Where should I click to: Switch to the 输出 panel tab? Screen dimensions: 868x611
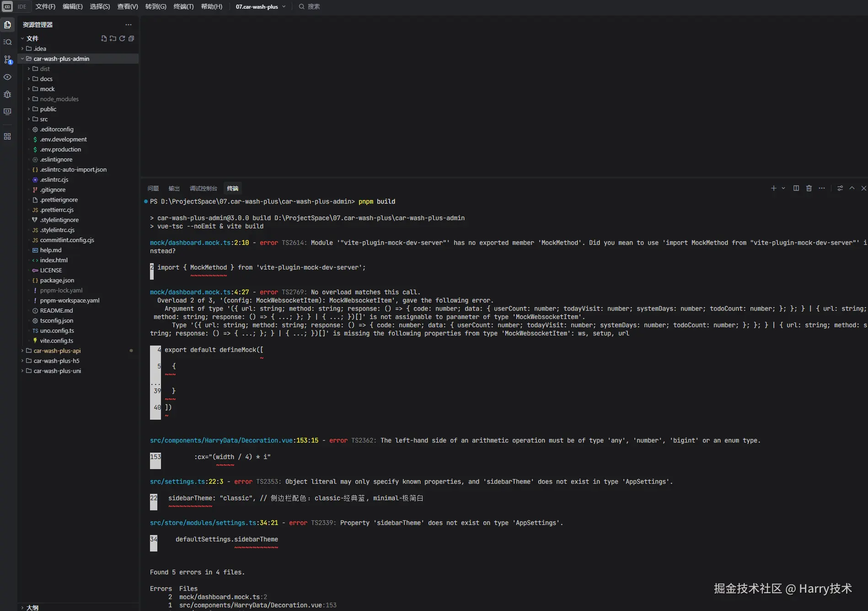coord(174,188)
